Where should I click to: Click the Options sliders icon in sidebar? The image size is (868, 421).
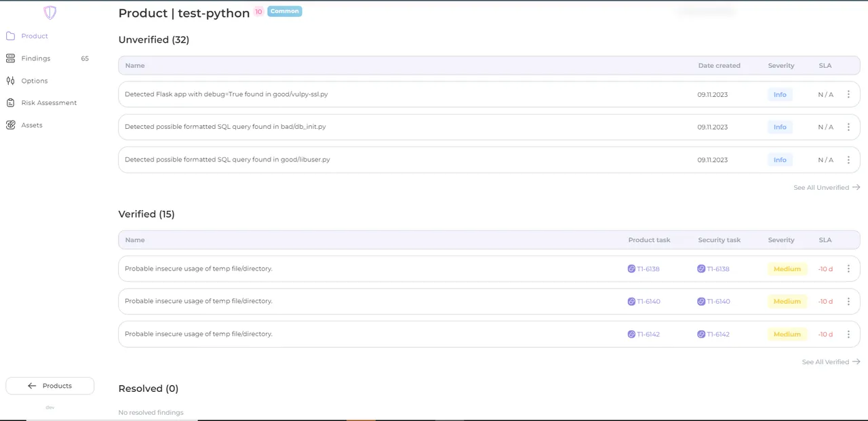[9, 80]
